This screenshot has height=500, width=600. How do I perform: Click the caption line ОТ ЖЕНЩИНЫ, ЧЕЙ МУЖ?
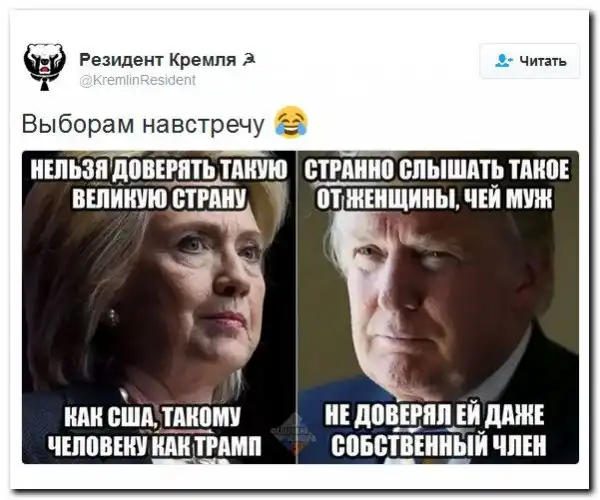coord(435,198)
